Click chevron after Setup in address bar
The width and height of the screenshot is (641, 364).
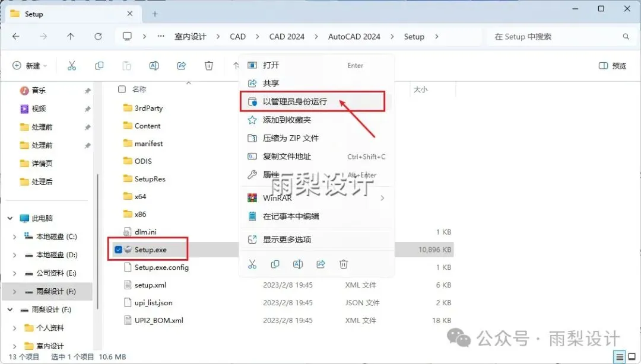tap(437, 36)
